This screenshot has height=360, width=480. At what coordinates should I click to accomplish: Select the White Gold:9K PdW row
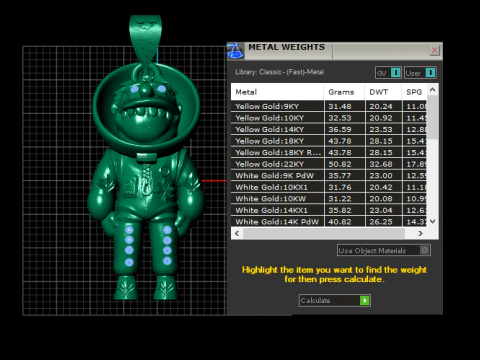(x=329, y=175)
